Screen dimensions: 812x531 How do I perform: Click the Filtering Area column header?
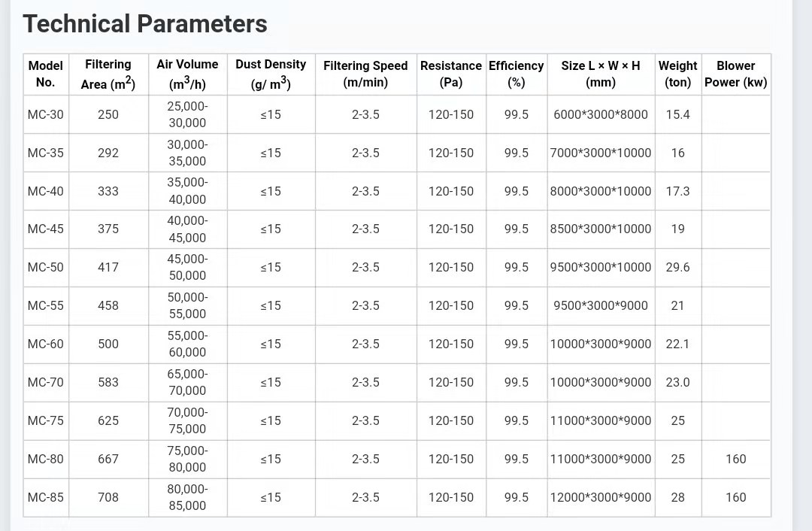(108, 74)
